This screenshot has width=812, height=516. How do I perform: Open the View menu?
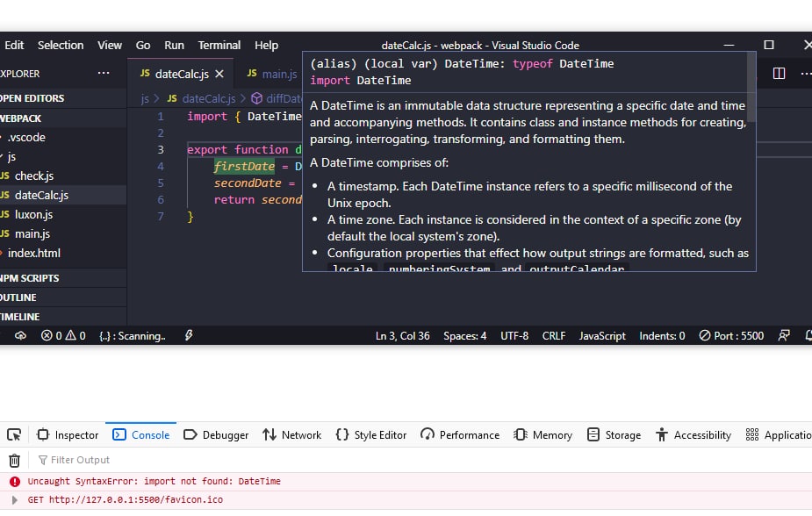click(x=110, y=45)
